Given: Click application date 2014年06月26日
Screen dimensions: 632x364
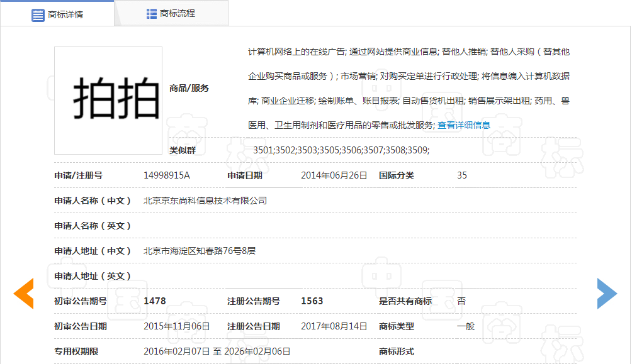Looking at the screenshot, I should 334,175.
